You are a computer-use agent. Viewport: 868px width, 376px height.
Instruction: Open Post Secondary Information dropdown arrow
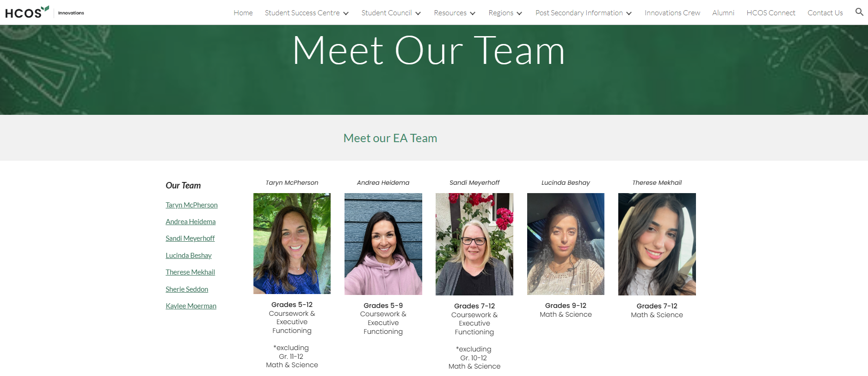tap(629, 13)
